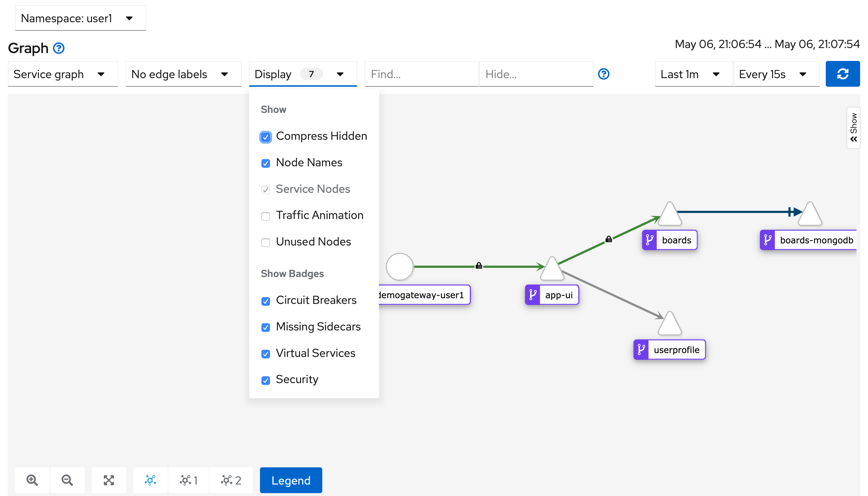Open the Service graph type dropdown
Image resolution: width=868 pixels, height=496 pixels.
[63, 74]
